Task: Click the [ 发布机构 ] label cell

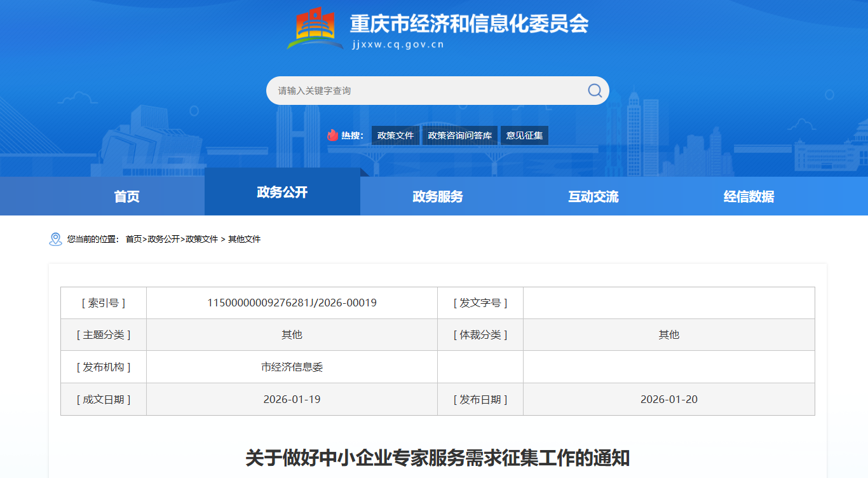Action: tap(104, 367)
